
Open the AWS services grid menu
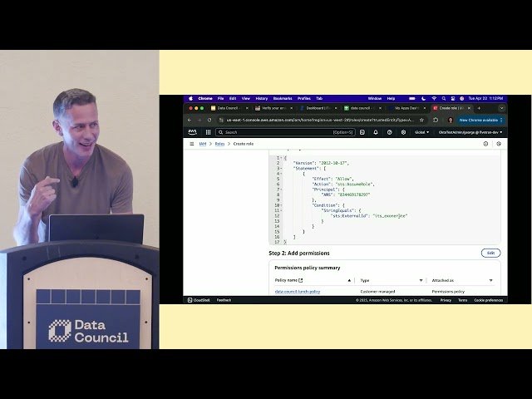click(x=209, y=132)
